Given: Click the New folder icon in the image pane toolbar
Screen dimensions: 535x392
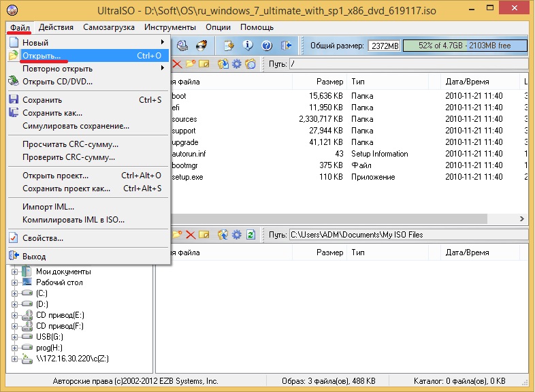Looking at the screenshot, I should click(x=191, y=64).
